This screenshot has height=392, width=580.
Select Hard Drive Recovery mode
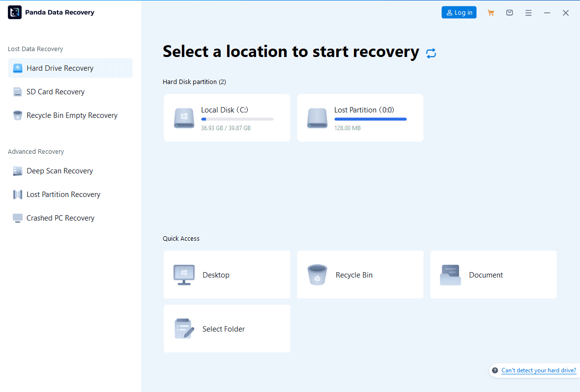point(70,68)
